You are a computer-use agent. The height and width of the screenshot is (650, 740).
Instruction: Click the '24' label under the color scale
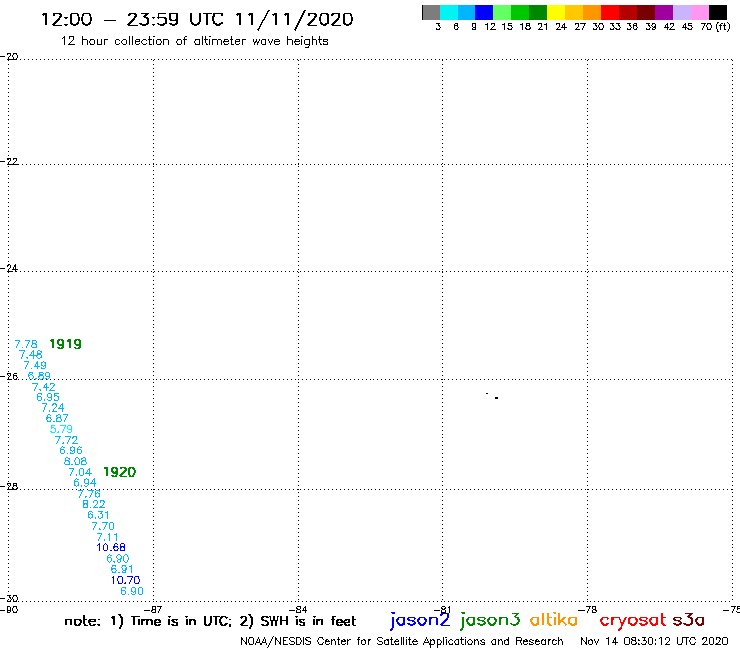pyautogui.click(x=561, y=26)
